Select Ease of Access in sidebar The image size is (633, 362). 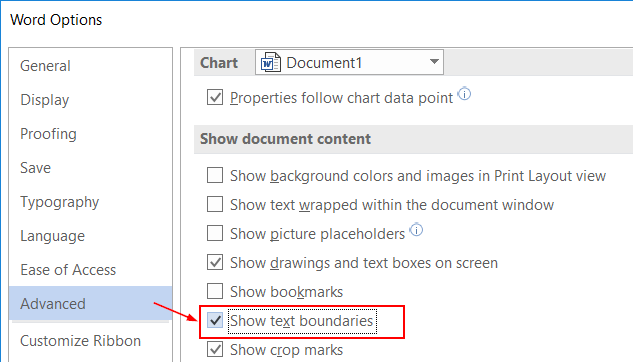[68, 270]
